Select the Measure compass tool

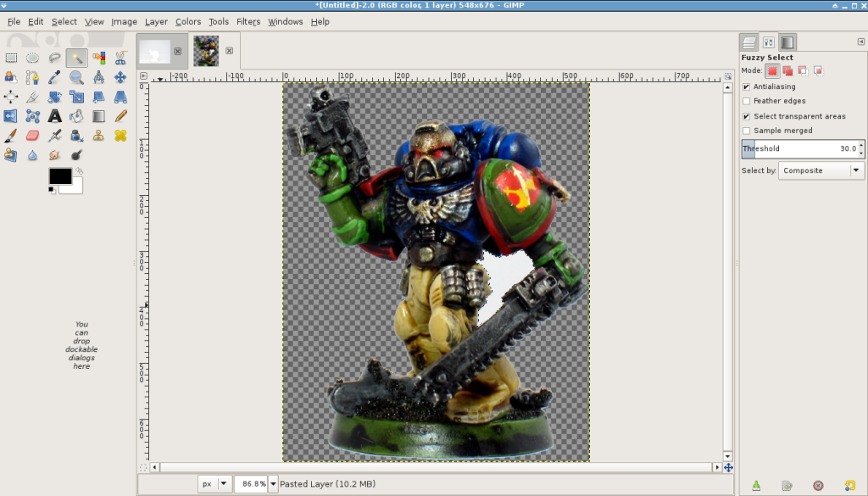click(98, 77)
